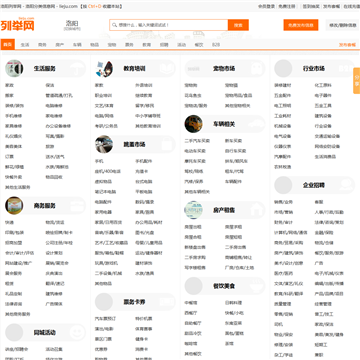Click the ticket icon beside 票务卡券
The image size is (360, 360).
click(x=166, y=302)
